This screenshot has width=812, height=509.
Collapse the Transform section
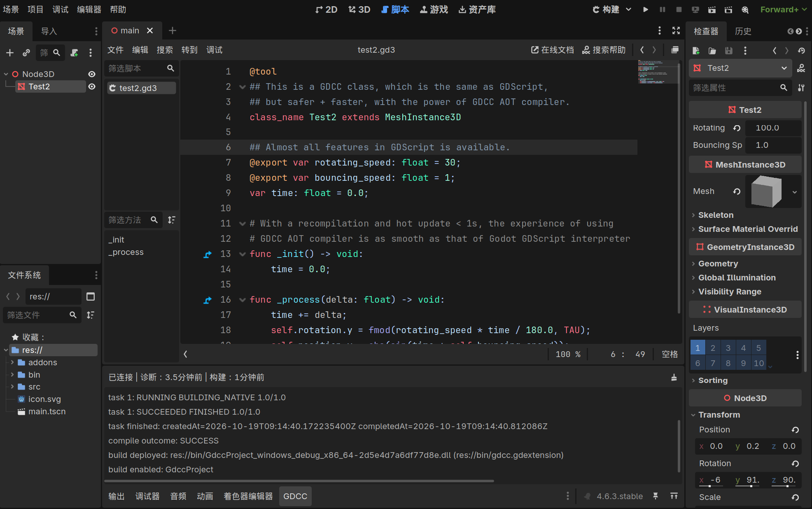click(x=719, y=415)
